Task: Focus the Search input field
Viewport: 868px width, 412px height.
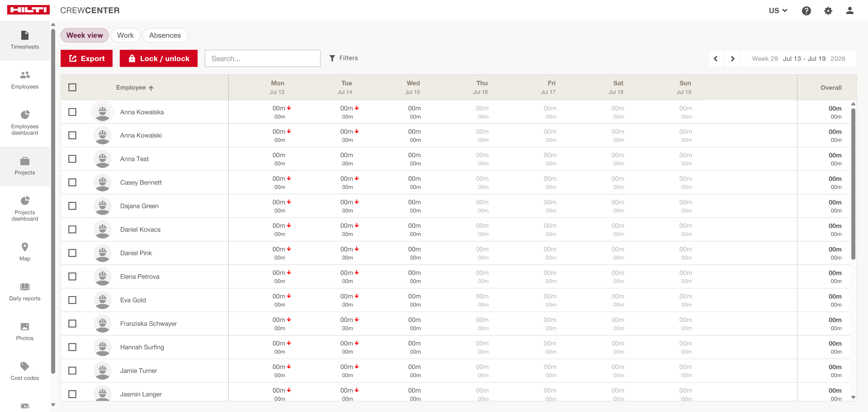Action: pyautogui.click(x=262, y=58)
